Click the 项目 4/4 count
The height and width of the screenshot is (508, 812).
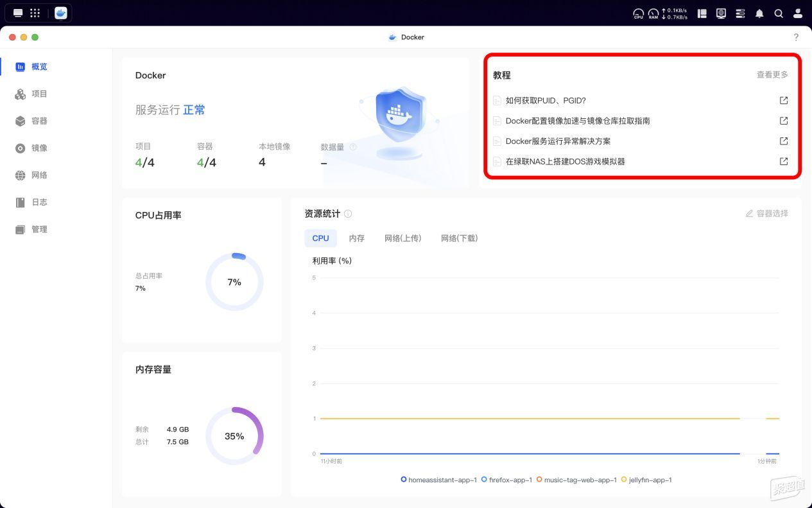point(145,162)
